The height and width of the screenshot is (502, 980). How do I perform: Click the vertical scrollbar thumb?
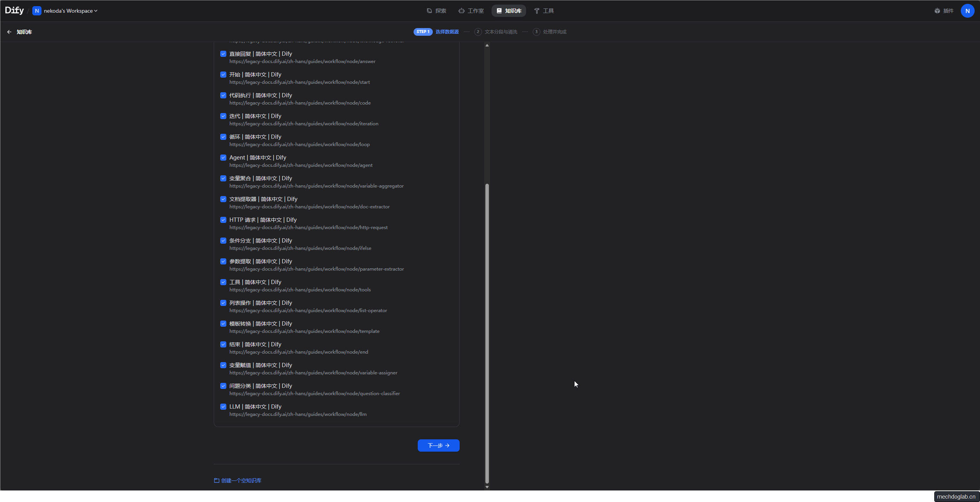click(x=487, y=333)
